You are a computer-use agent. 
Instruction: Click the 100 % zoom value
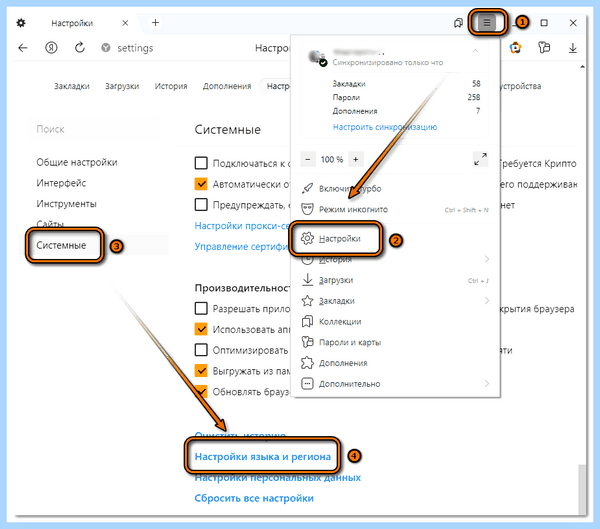tap(332, 159)
